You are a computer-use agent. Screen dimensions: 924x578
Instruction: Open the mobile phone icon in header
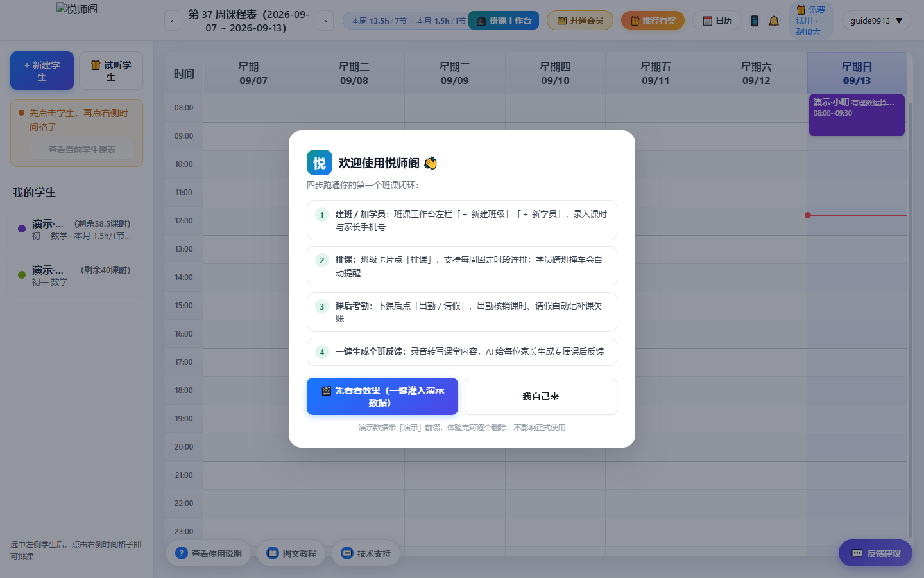(755, 21)
